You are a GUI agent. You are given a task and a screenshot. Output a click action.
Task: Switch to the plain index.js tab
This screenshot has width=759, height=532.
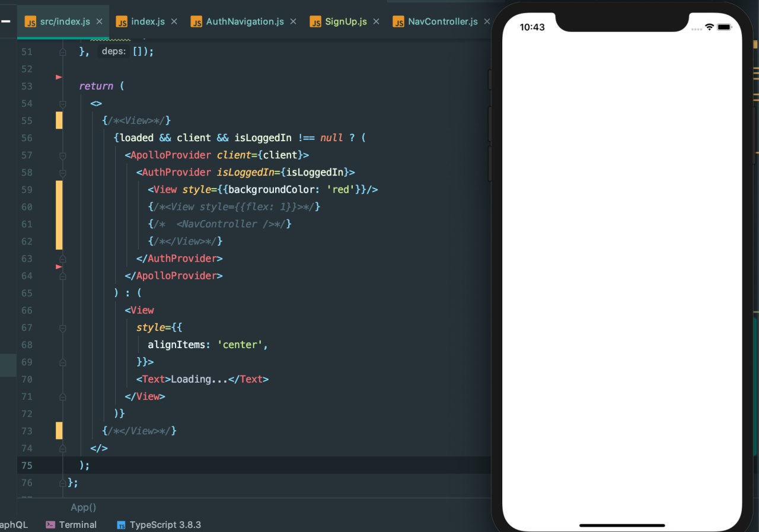(x=148, y=21)
